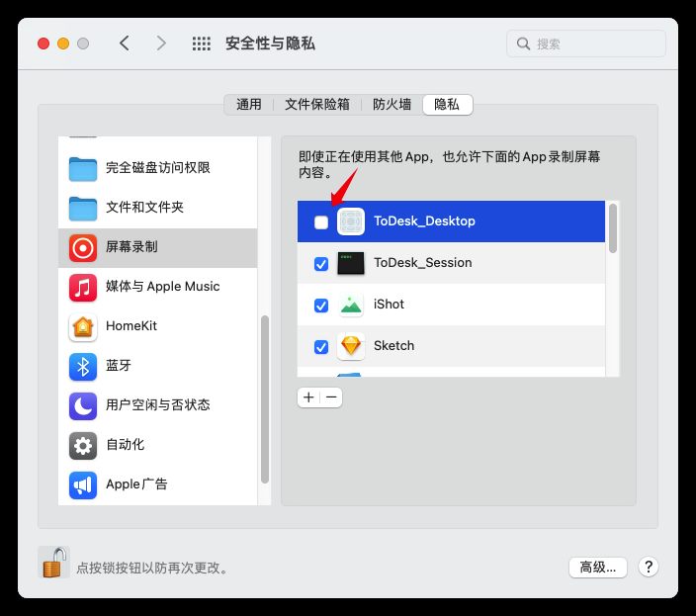Screen dimensions: 696x616
Task: Click the padlock icon to lock settings
Action: coord(54,562)
